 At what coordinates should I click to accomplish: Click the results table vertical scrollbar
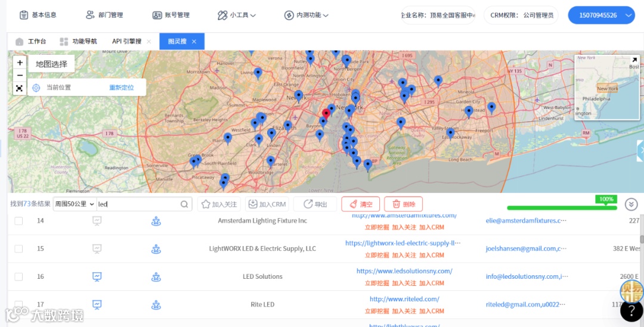tap(642, 239)
